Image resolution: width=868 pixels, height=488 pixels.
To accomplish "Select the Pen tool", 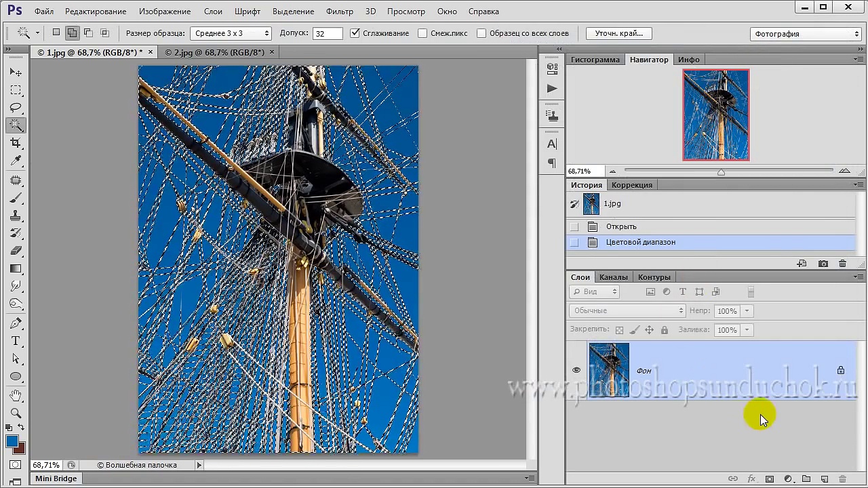I will tap(16, 323).
